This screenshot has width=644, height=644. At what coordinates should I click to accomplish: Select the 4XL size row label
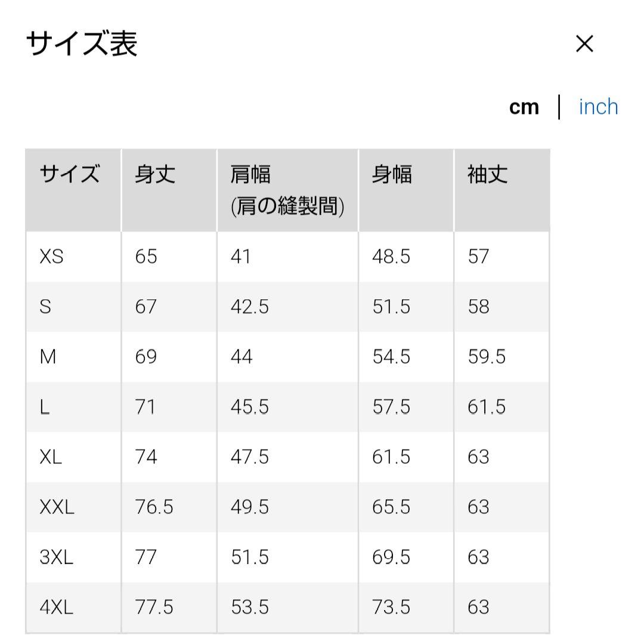coord(56,608)
